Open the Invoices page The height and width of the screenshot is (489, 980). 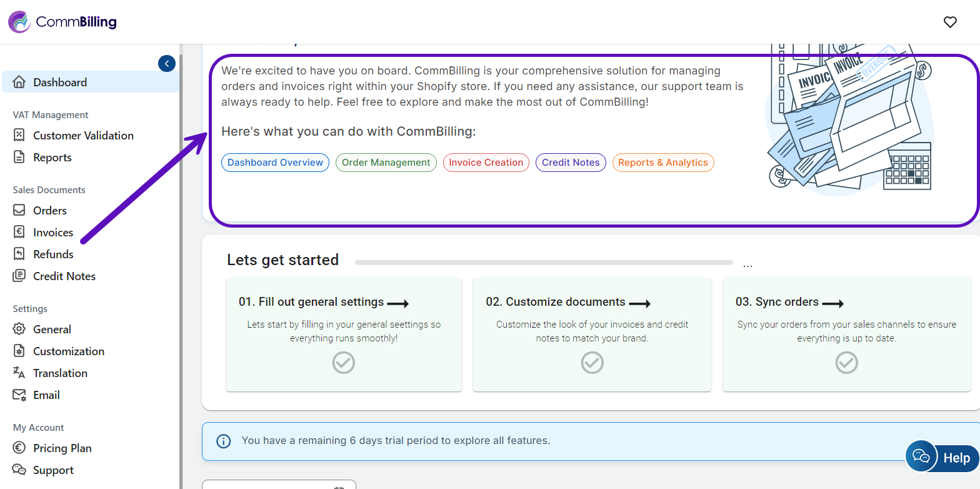pos(53,232)
